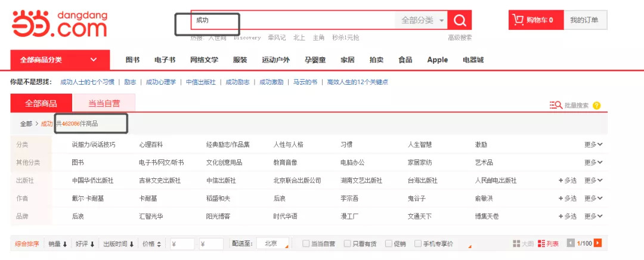This screenshot has width=644, height=260.
Task: Expand 更多 in the 出版社 row
Action: coord(593,180)
